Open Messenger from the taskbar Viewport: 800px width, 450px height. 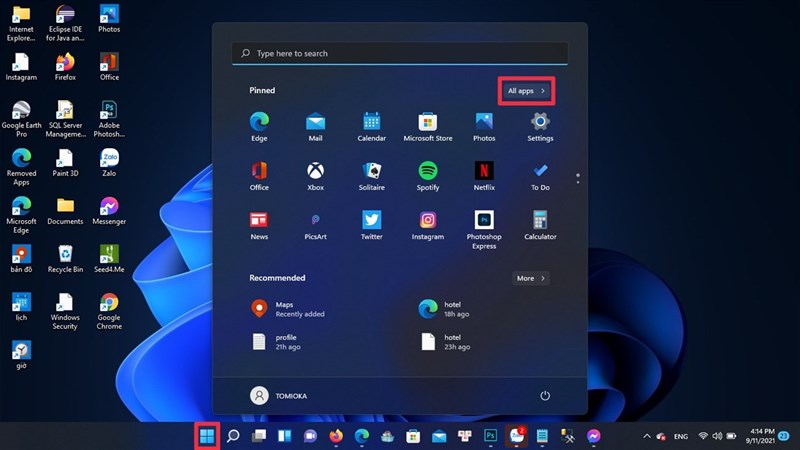593,436
